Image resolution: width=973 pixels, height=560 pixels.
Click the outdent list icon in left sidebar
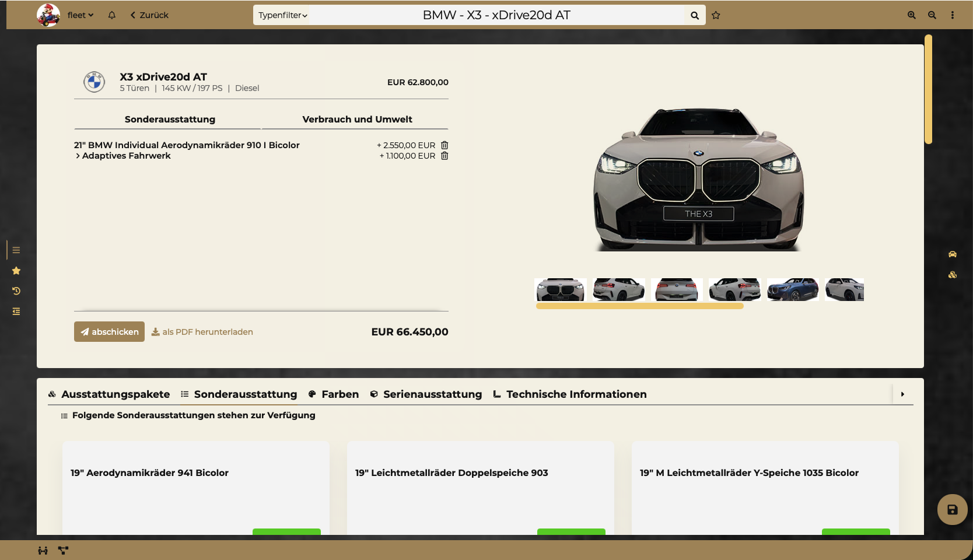coord(16,311)
